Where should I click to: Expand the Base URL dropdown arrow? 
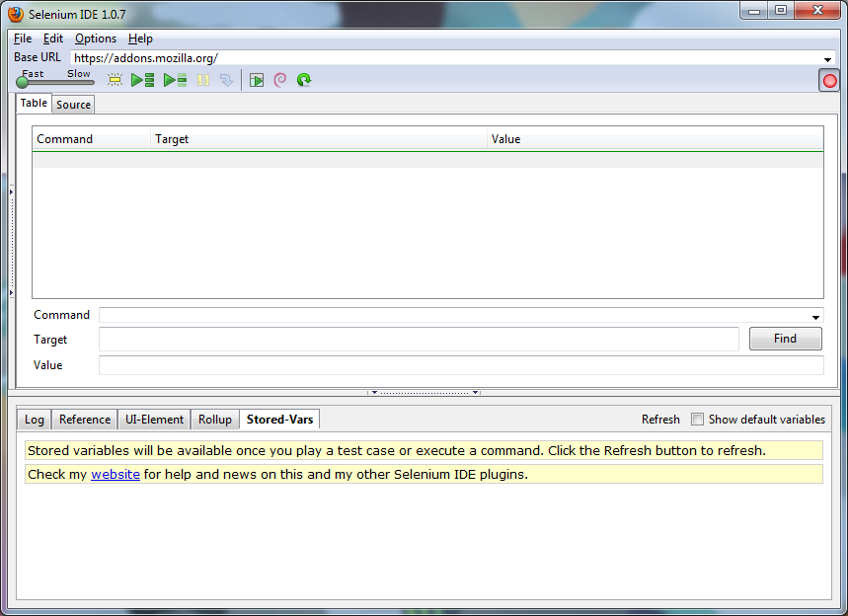[827, 59]
